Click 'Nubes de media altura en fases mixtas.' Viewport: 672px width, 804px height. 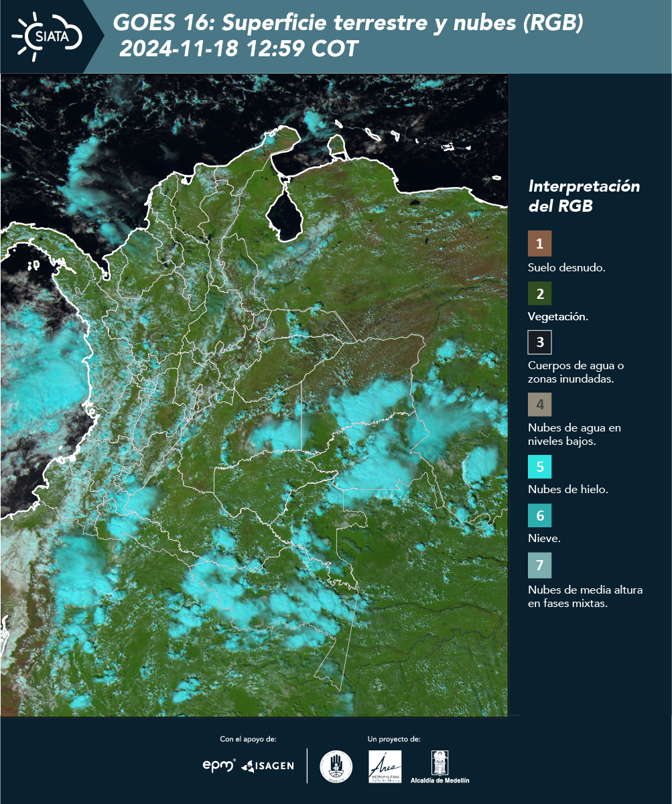coord(585,597)
